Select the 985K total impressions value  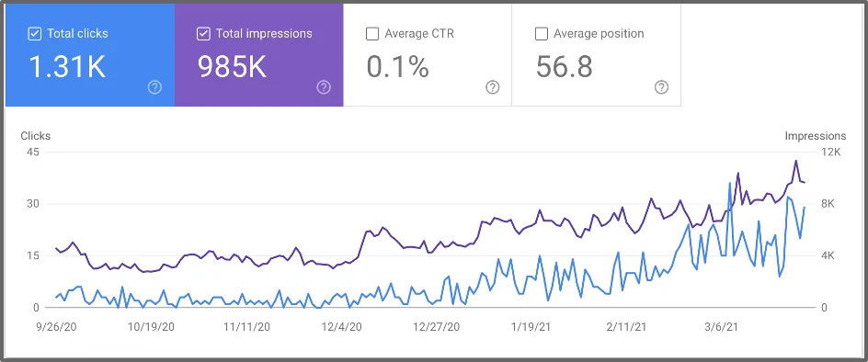tap(232, 66)
